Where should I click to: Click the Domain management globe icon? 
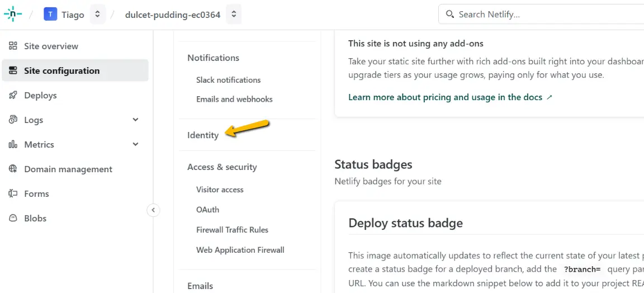(13, 169)
